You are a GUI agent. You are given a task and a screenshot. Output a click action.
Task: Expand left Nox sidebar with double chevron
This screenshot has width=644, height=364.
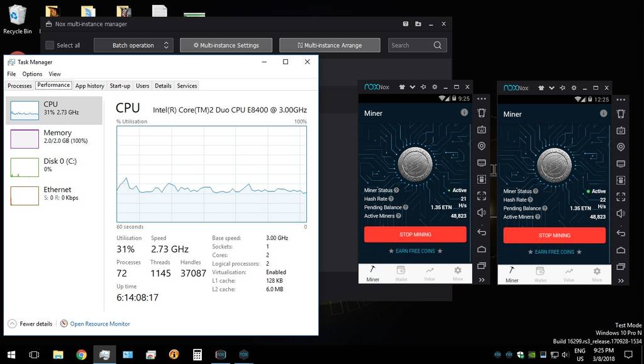coord(482,280)
